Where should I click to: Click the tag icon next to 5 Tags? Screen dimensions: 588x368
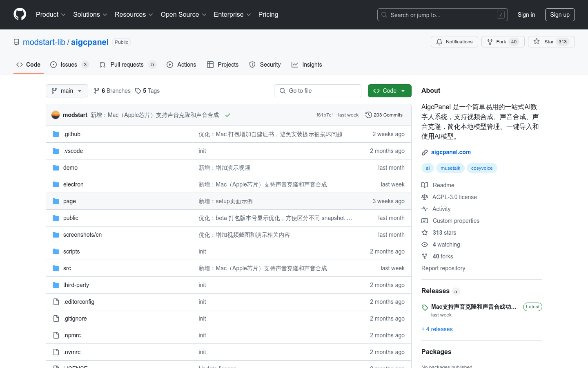(138, 91)
